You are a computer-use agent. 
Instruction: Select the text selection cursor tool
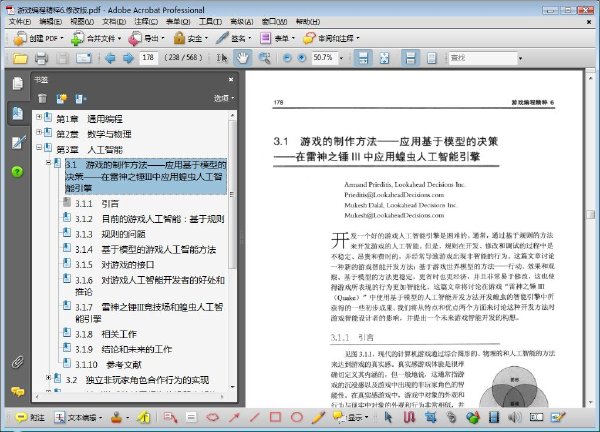click(222, 58)
